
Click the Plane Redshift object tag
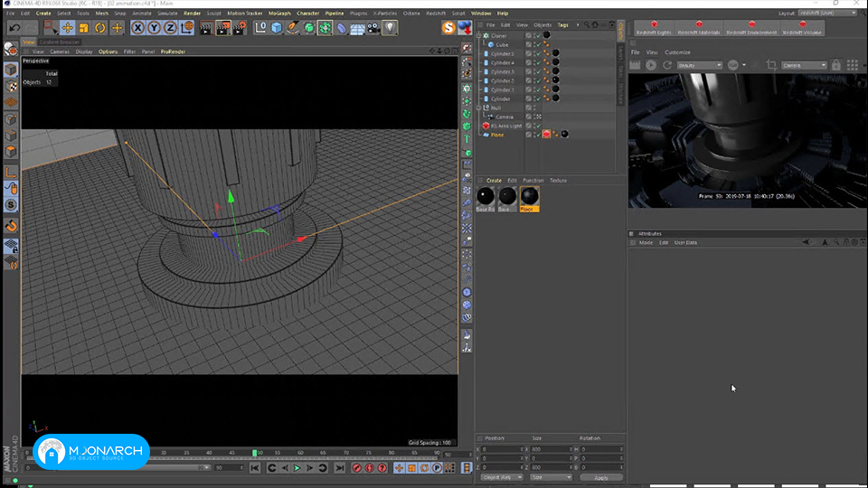click(546, 135)
